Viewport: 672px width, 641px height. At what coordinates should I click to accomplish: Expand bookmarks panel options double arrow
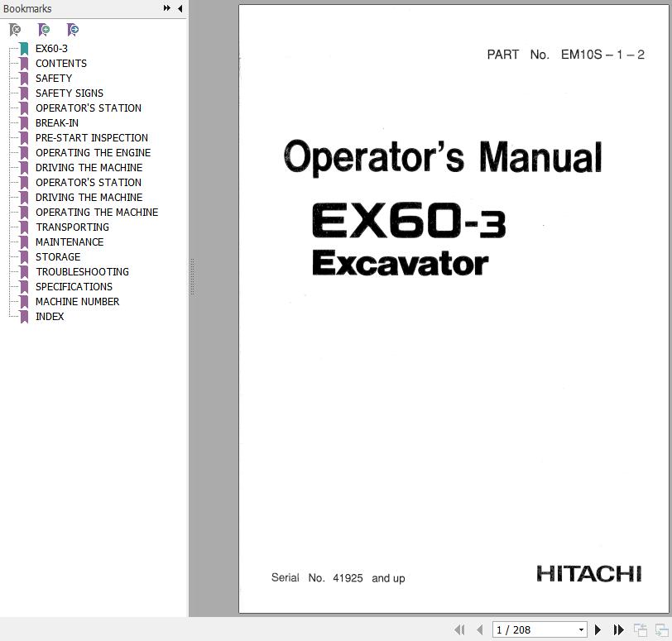pyautogui.click(x=167, y=8)
